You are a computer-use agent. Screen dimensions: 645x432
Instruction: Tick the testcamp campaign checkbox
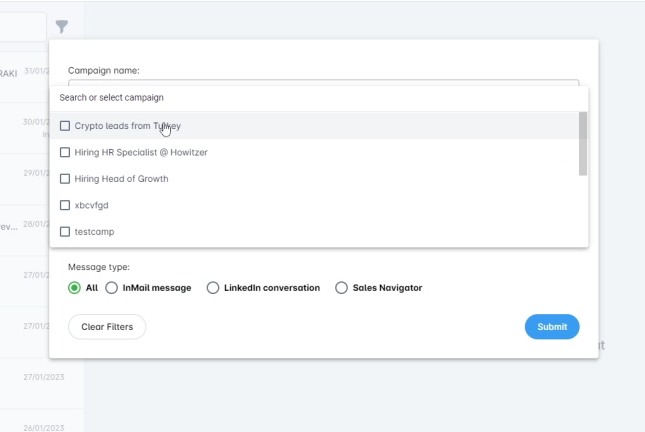pyautogui.click(x=65, y=232)
